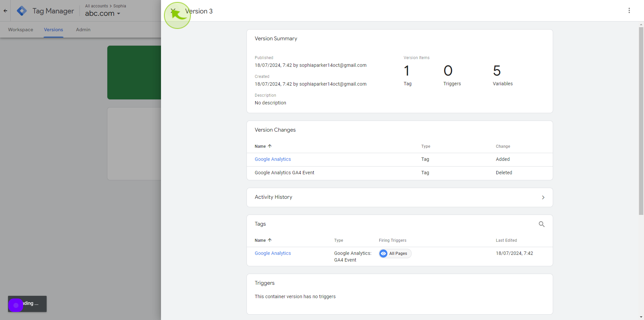Viewport: 644px width, 320px height.
Task: Switch to the Versions tab
Action: tap(53, 30)
